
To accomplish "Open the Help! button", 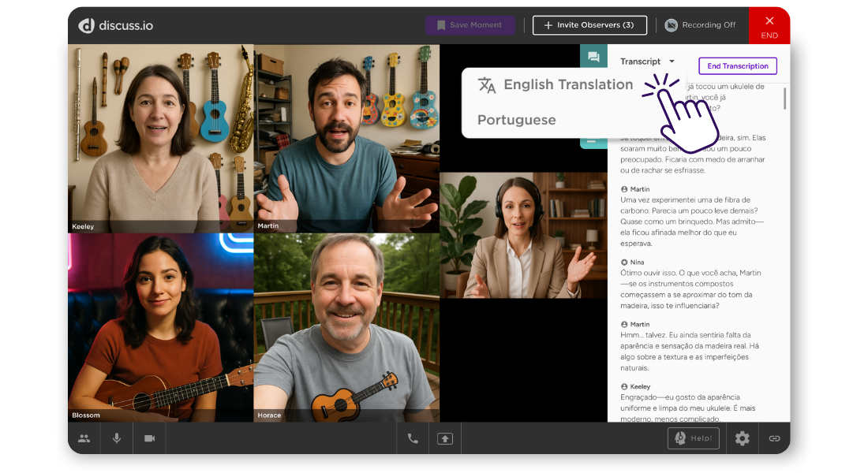I will (693, 438).
